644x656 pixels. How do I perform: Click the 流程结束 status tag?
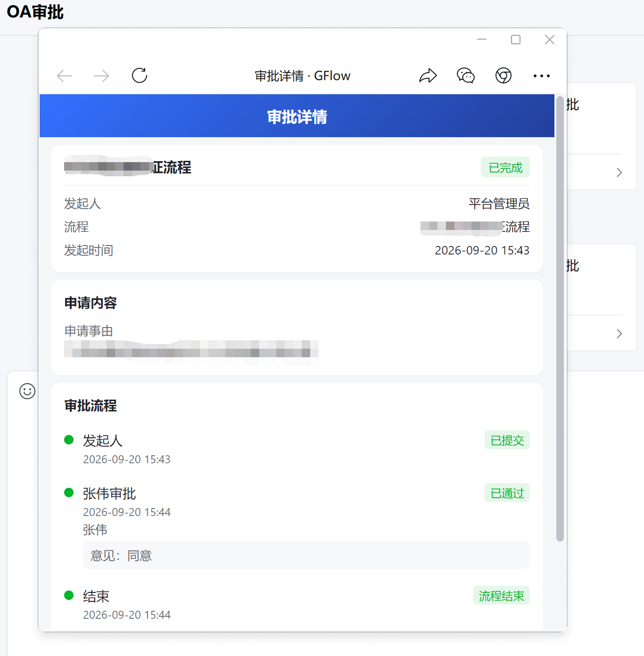[502, 596]
